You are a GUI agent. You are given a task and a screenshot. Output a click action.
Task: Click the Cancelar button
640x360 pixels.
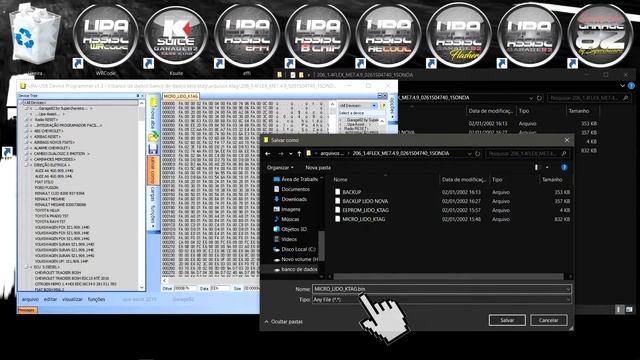pos(549,320)
